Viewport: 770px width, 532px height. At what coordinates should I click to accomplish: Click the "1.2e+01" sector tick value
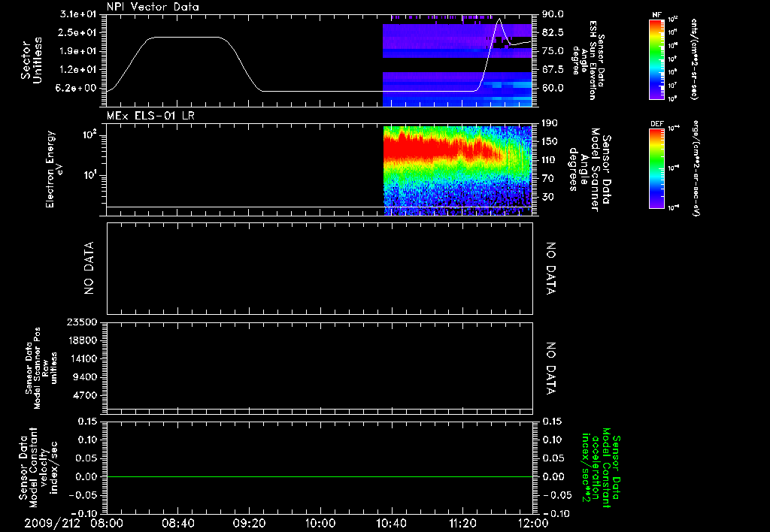tap(78, 70)
